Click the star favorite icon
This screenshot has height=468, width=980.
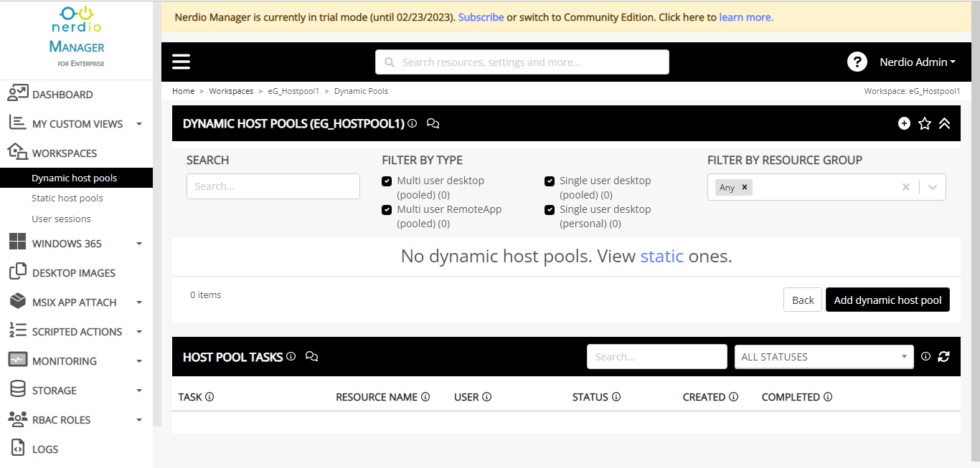(925, 123)
